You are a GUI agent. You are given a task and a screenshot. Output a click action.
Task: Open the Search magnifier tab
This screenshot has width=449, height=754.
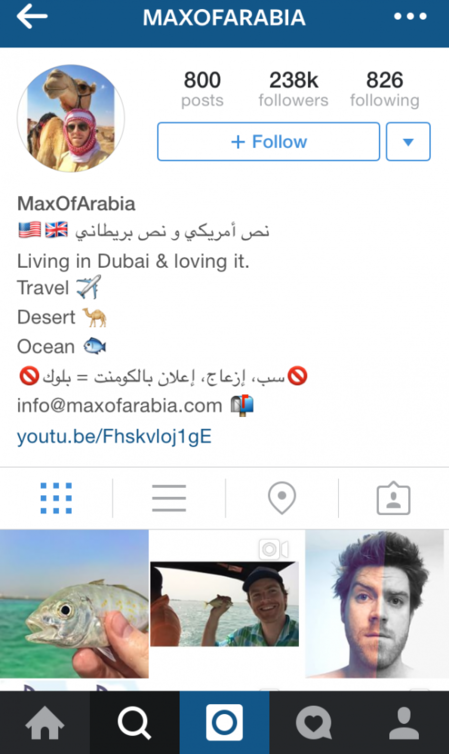(135, 723)
